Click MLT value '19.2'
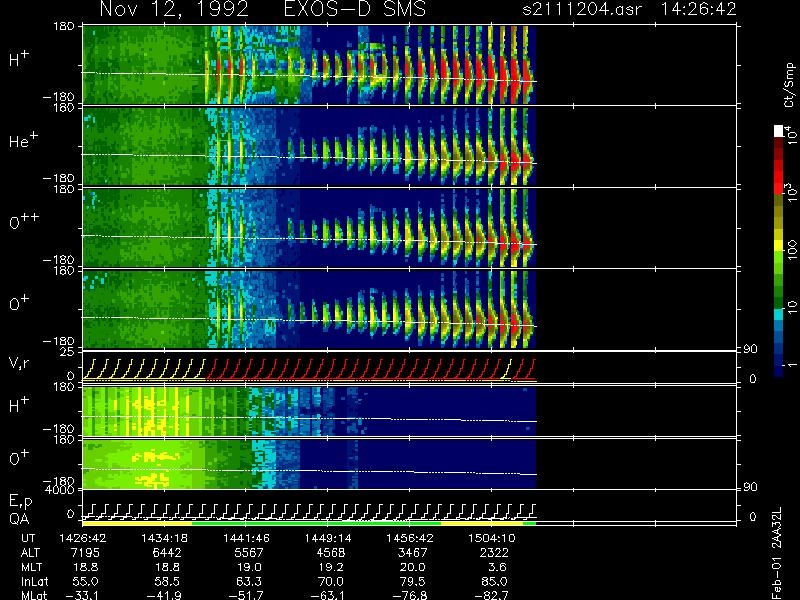Image resolution: width=800 pixels, height=600 pixels. click(331, 567)
